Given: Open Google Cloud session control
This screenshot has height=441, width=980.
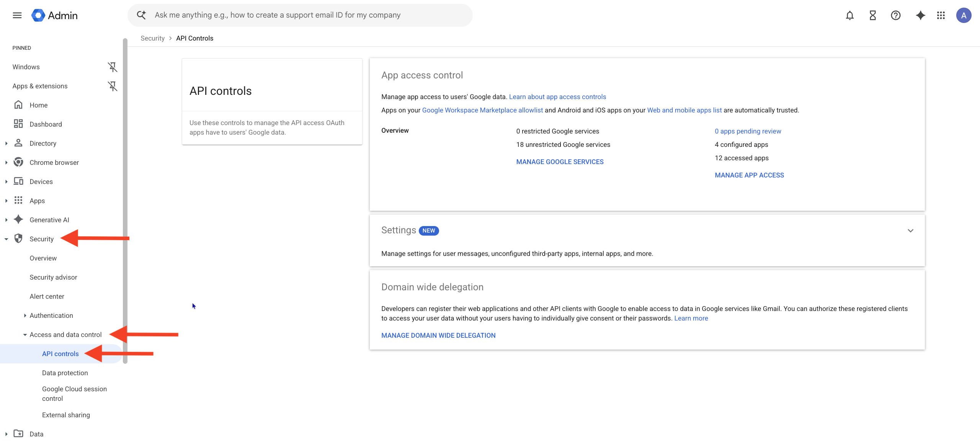Looking at the screenshot, I should 74,394.
